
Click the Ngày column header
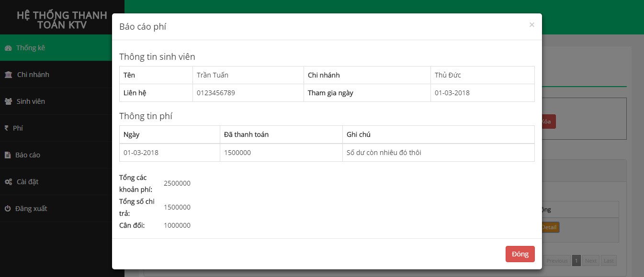tap(169, 134)
